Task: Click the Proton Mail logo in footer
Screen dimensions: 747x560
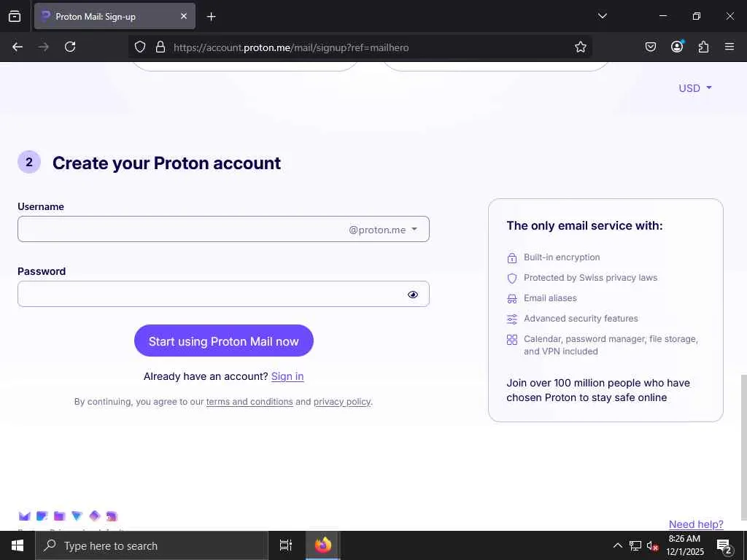Action: coord(25,516)
